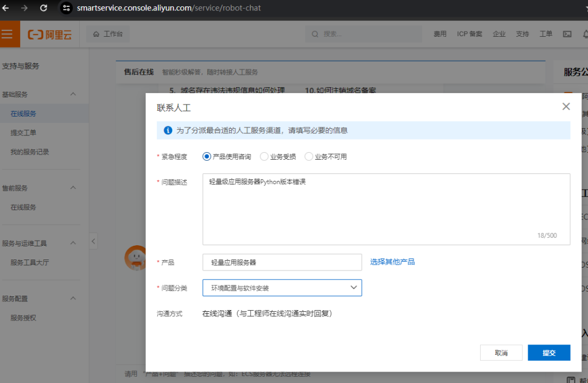Screen dimensions: 588x383
Task: Click the orange hamburger menu icon
Action: [7, 34]
